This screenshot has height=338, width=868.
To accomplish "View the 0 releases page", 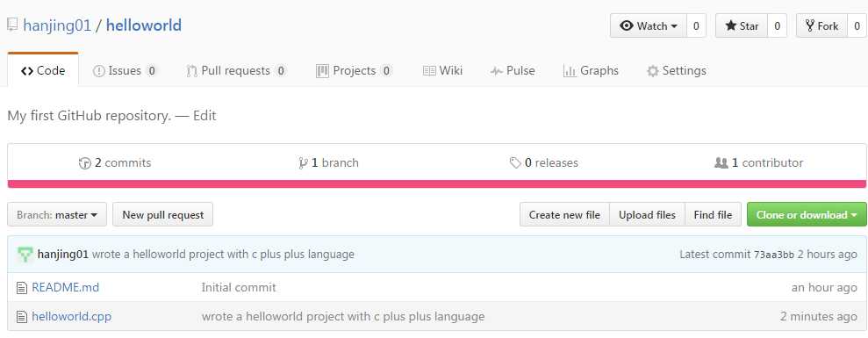I will (x=543, y=163).
